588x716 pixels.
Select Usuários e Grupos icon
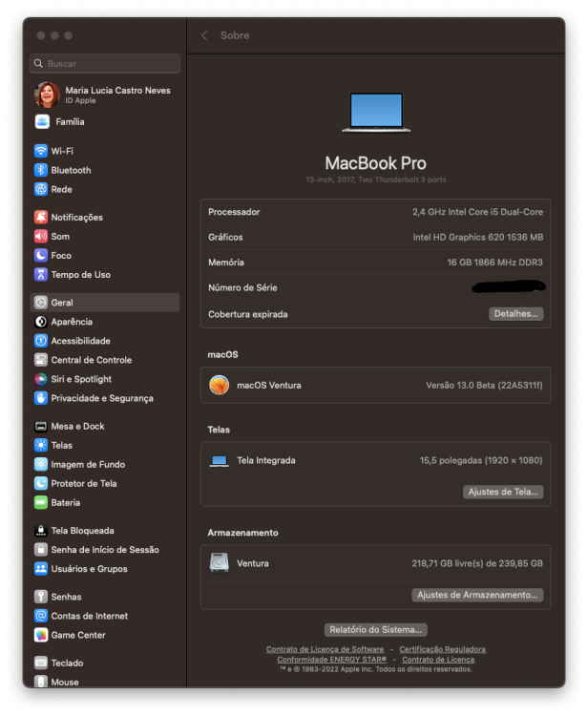pyautogui.click(x=41, y=569)
